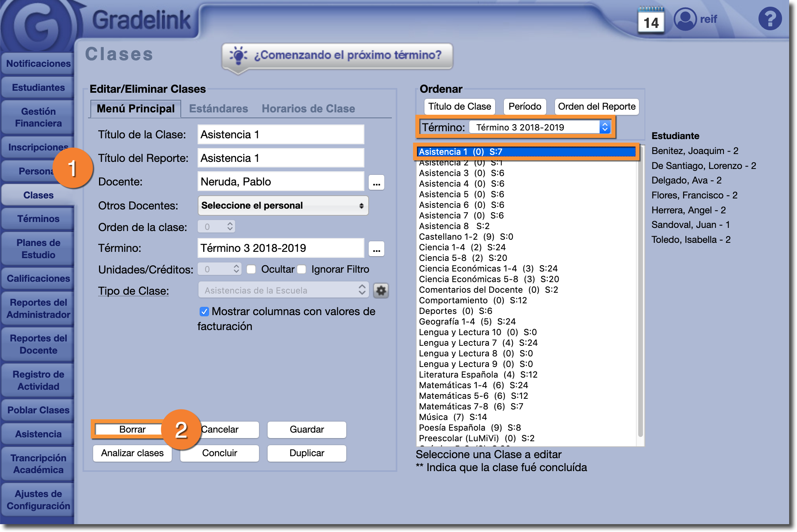Click the lightbulb next-term tip banner
This screenshot has height=532, width=797.
(337, 56)
